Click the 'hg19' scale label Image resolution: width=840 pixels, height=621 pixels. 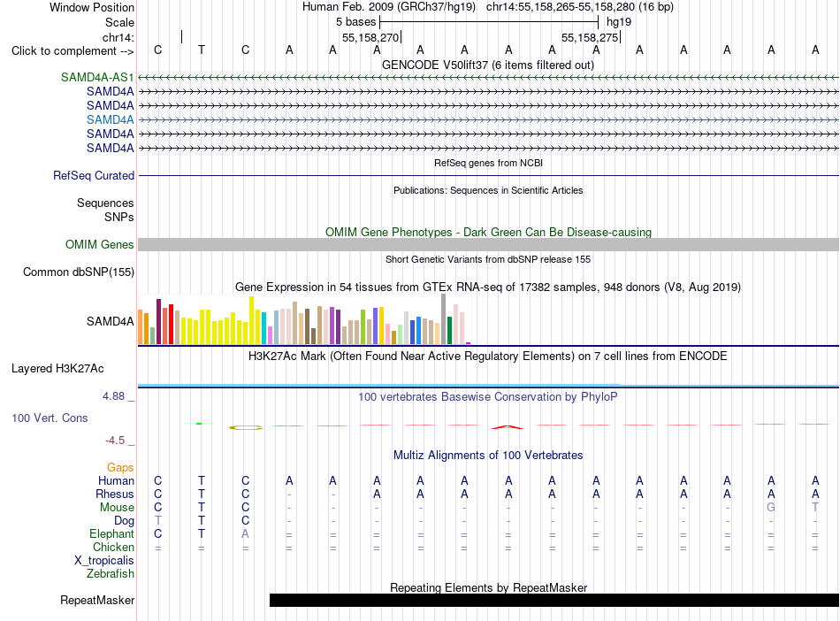[619, 22]
